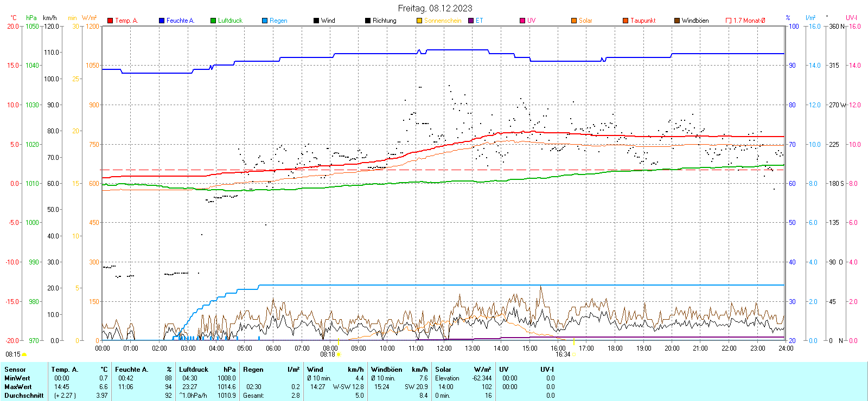Viewport: 868px width, 401px height.
Task: Click the green Luftdruck legend square
Action: (x=213, y=21)
